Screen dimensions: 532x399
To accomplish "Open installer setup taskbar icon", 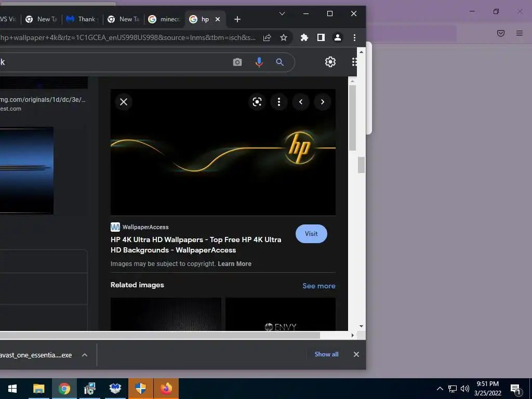I will (90, 389).
